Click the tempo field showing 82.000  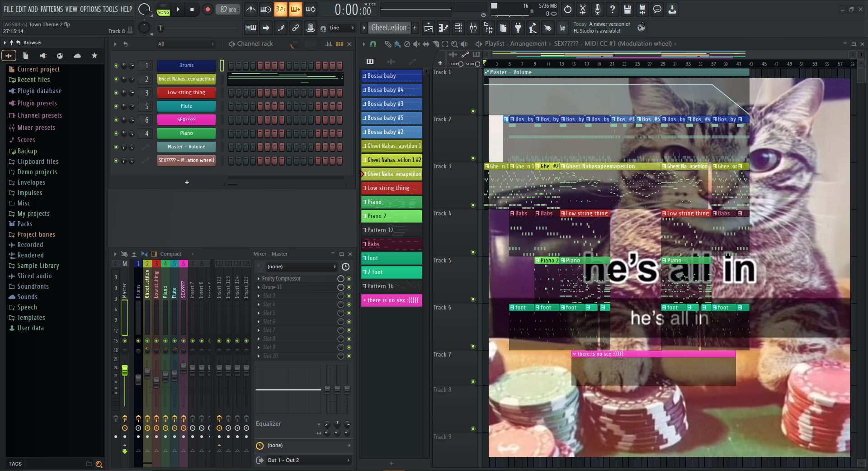[x=228, y=10]
